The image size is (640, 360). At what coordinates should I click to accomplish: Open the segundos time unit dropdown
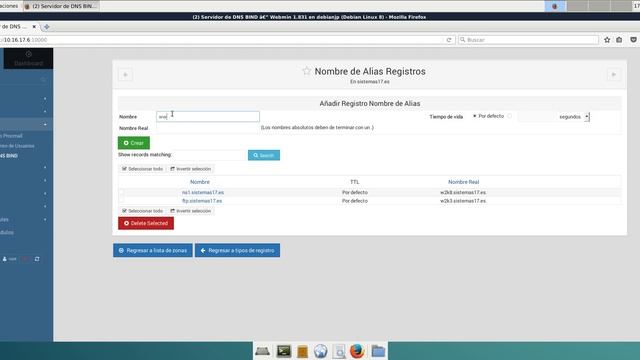pyautogui.click(x=574, y=117)
